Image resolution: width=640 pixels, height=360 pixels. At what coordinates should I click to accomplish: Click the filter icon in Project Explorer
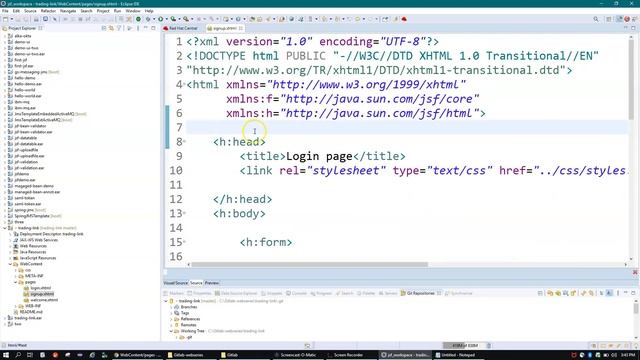(119, 28)
